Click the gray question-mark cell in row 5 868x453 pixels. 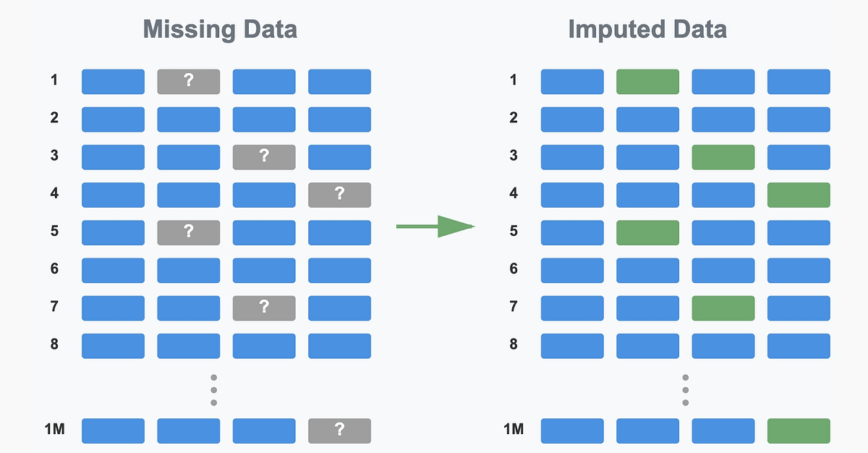[x=188, y=232]
